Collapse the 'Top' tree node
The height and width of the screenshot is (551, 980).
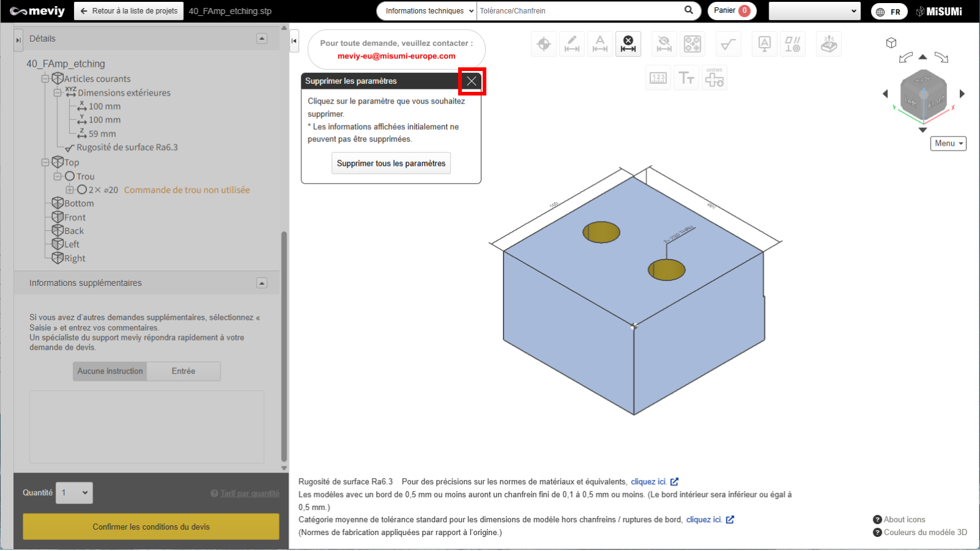coord(45,163)
